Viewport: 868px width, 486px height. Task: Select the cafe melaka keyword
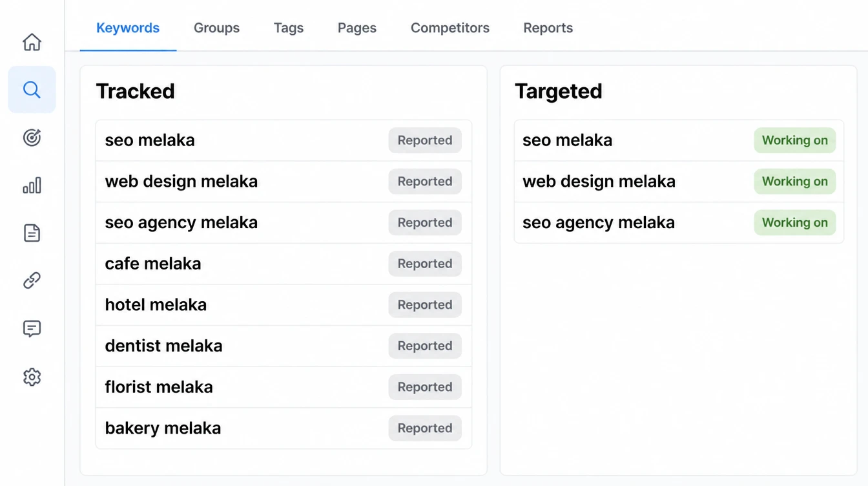153,264
